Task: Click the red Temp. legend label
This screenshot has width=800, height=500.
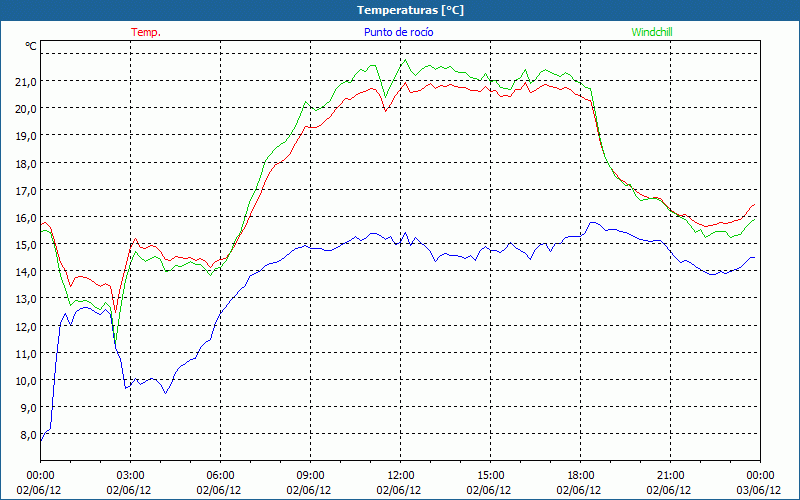Action: [x=146, y=32]
